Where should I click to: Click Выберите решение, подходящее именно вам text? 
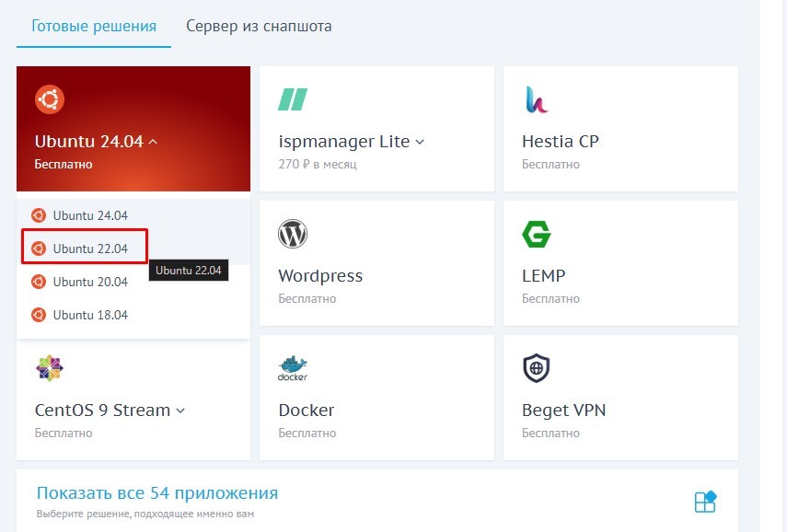[145, 514]
